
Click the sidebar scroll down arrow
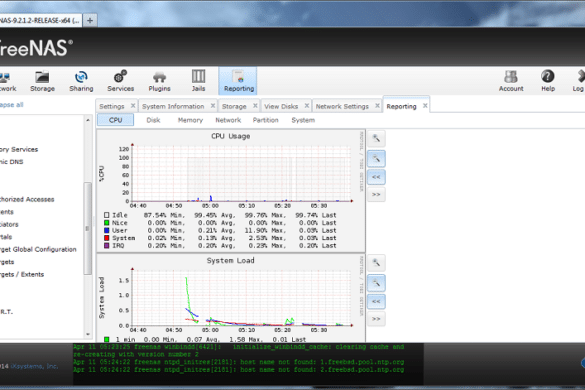[x=88, y=334]
